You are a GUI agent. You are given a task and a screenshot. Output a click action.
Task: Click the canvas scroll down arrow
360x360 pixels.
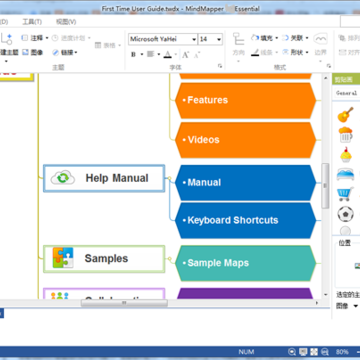(x=326, y=295)
